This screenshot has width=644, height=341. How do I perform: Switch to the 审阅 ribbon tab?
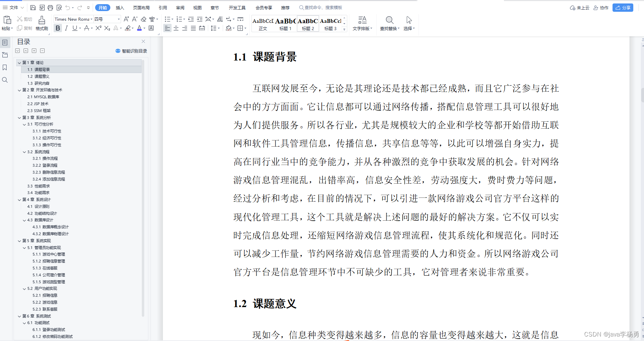pyautogui.click(x=180, y=8)
